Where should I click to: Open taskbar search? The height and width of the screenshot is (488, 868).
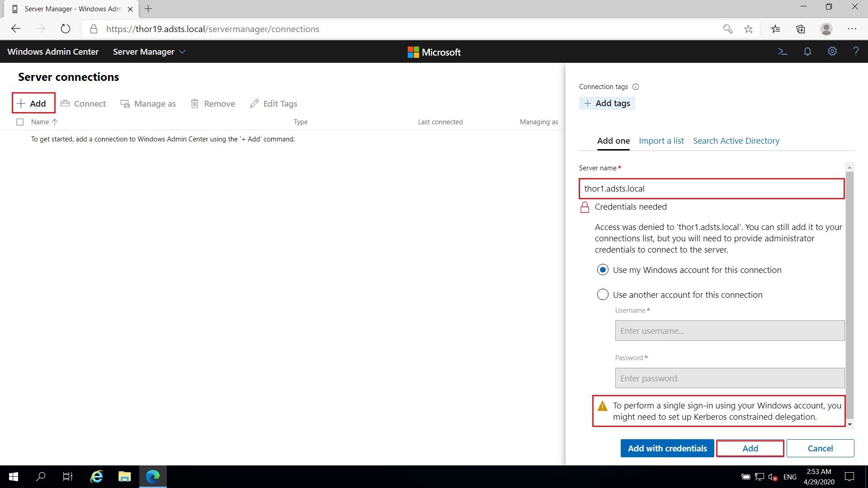point(41,477)
